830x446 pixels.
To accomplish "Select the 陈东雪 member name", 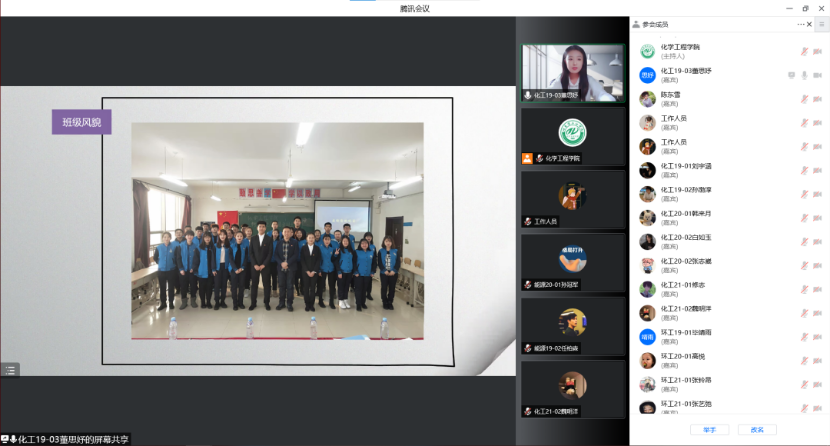I will (x=670, y=95).
